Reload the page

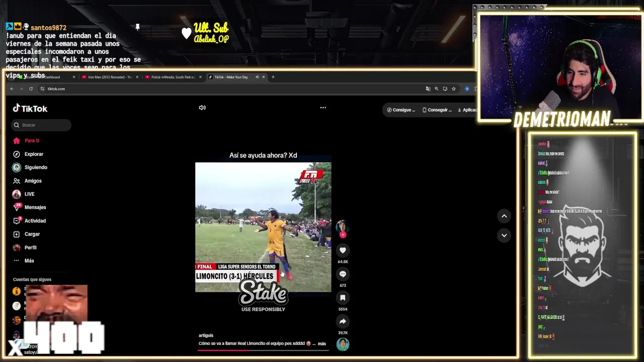[x=31, y=89]
